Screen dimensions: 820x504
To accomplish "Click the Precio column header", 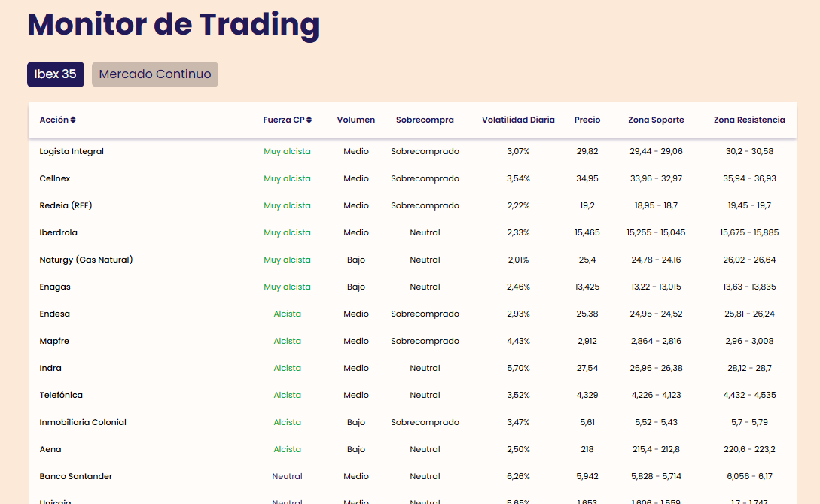I will point(587,120).
